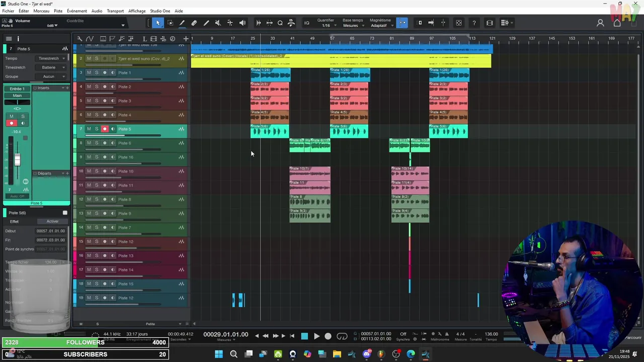This screenshot has width=644, height=362.
Task: Toggle monitor on Piste 4
Action: point(112,115)
